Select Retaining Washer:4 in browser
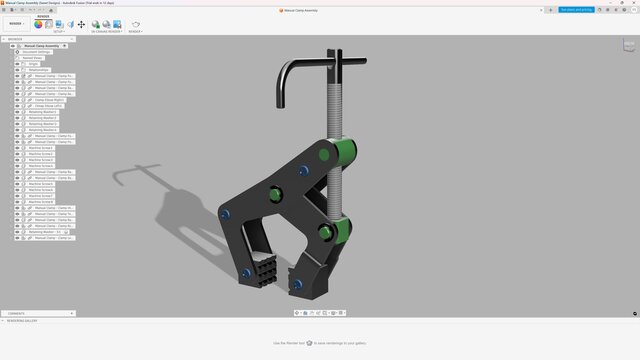This screenshot has width=640, height=360. tap(42, 130)
